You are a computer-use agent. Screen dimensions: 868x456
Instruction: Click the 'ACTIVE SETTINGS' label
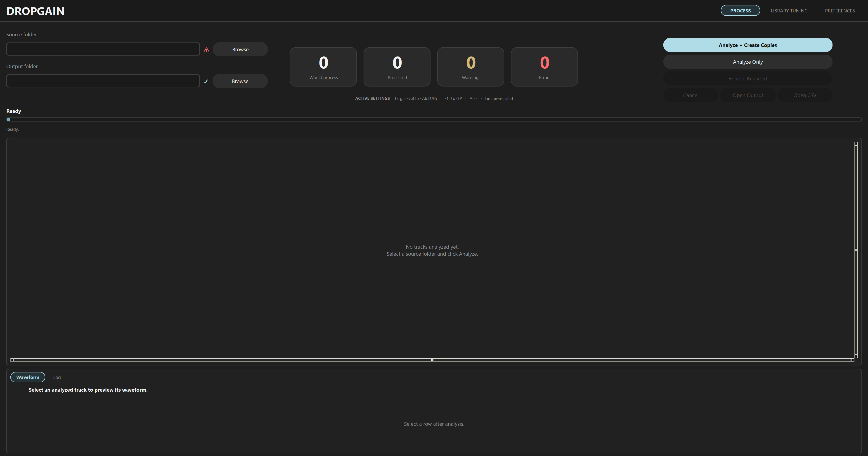[372, 98]
